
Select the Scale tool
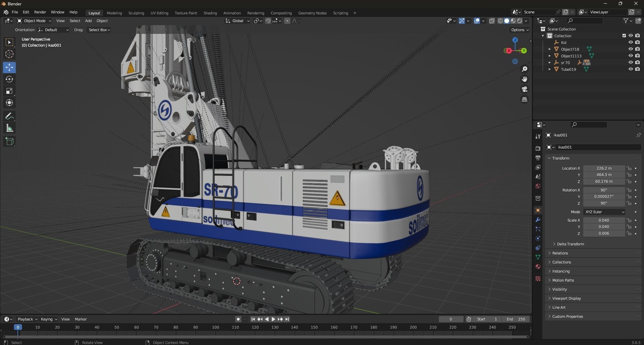pos(9,91)
